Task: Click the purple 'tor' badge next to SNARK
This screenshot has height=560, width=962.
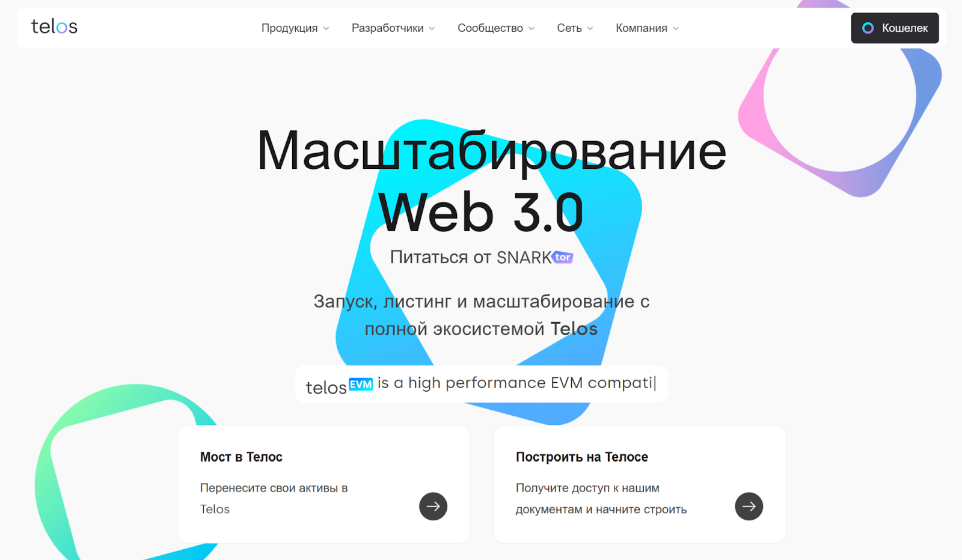Action: click(562, 257)
